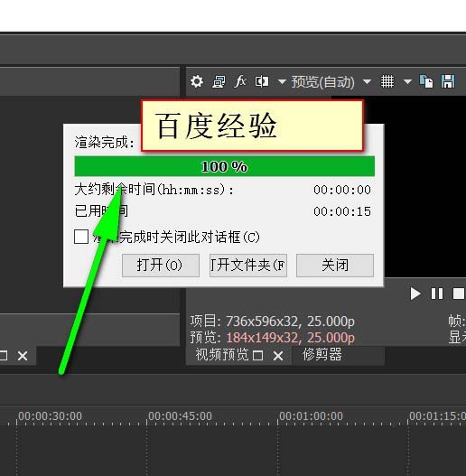The image size is (466, 476).
Task: Click remaining time value 00:00:00
Action: [x=342, y=190]
